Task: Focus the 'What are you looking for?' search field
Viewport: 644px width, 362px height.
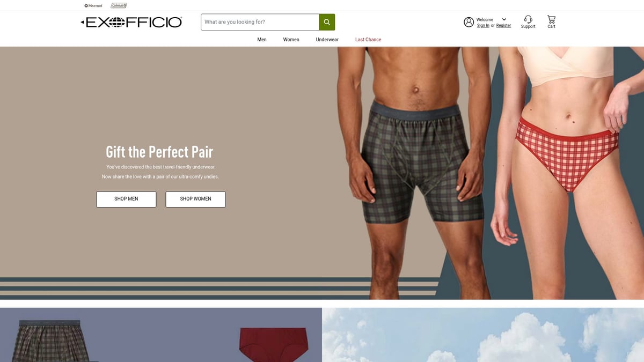Action: tap(260, 22)
